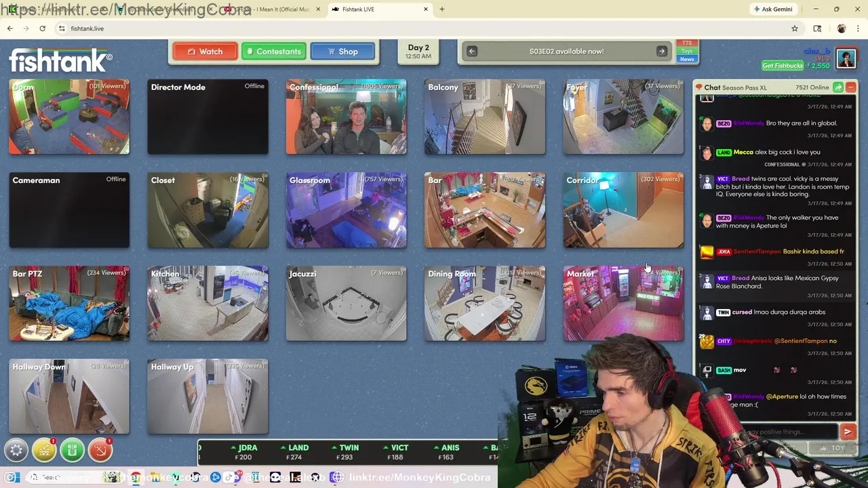Reload the browser page
This screenshot has height=488, width=868.
click(42, 28)
